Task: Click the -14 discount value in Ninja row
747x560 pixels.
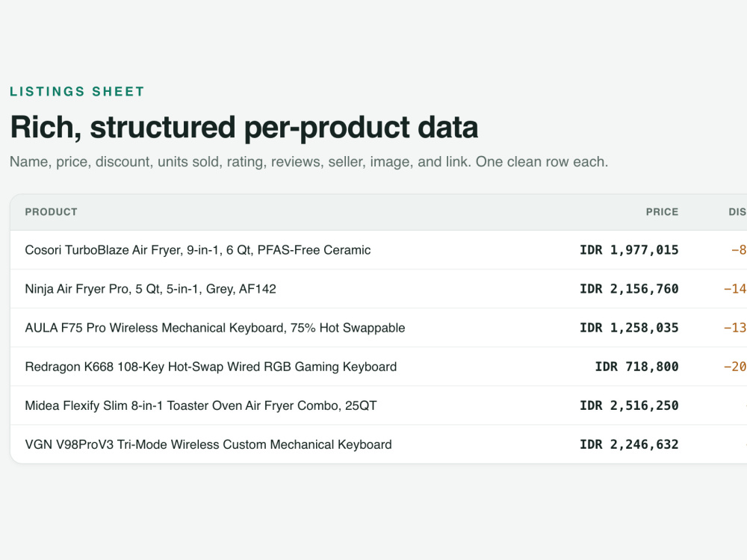Action: pos(735,289)
